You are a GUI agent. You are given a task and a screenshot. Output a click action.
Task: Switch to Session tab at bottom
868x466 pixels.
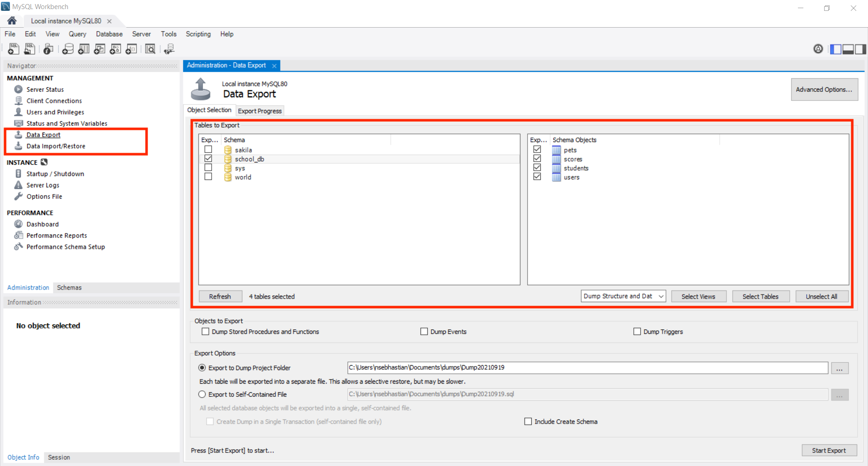pyautogui.click(x=59, y=457)
